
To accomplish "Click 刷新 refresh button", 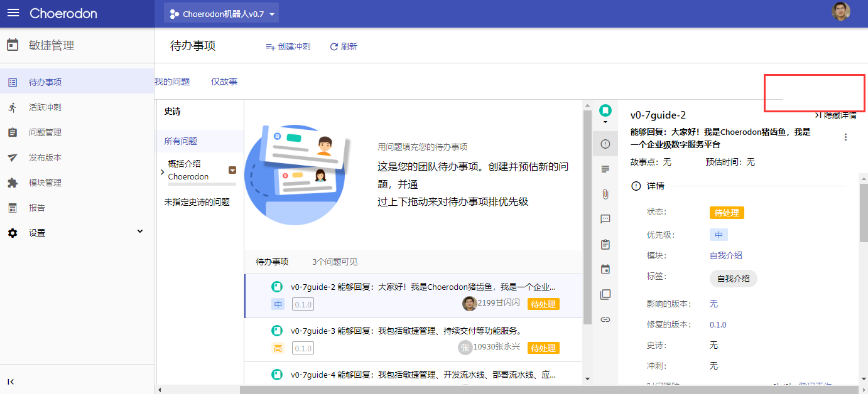I will point(344,46).
